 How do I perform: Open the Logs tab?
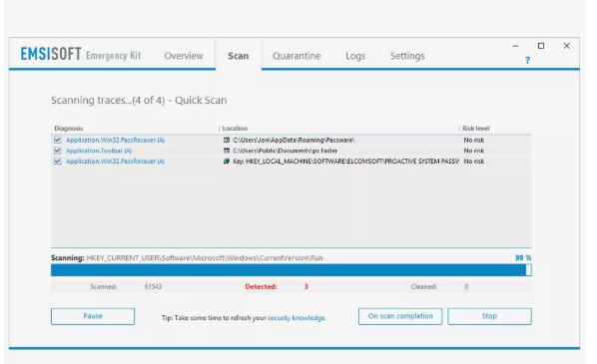(355, 56)
